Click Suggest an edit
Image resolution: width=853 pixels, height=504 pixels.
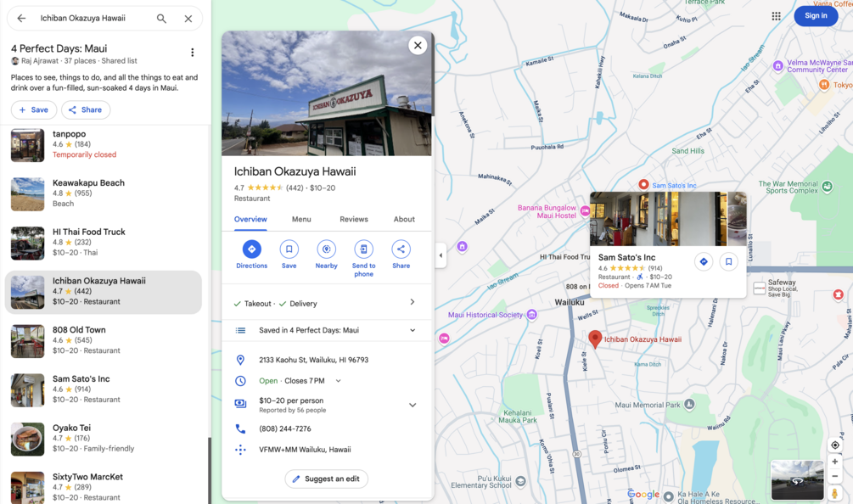[x=327, y=479]
